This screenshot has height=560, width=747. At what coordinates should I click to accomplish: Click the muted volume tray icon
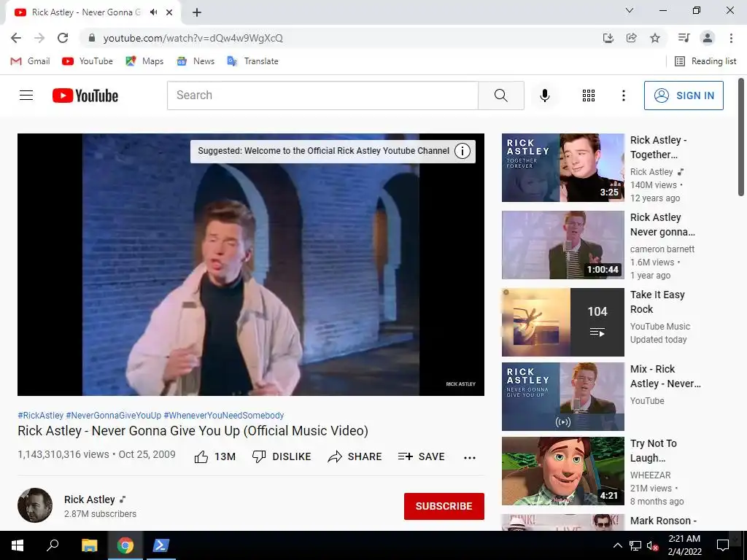click(x=652, y=545)
